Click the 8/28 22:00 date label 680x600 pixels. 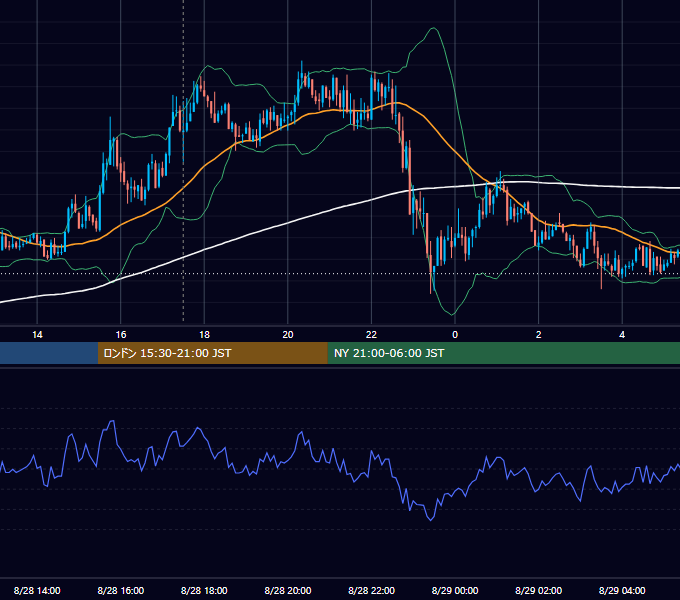(x=371, y=590)
